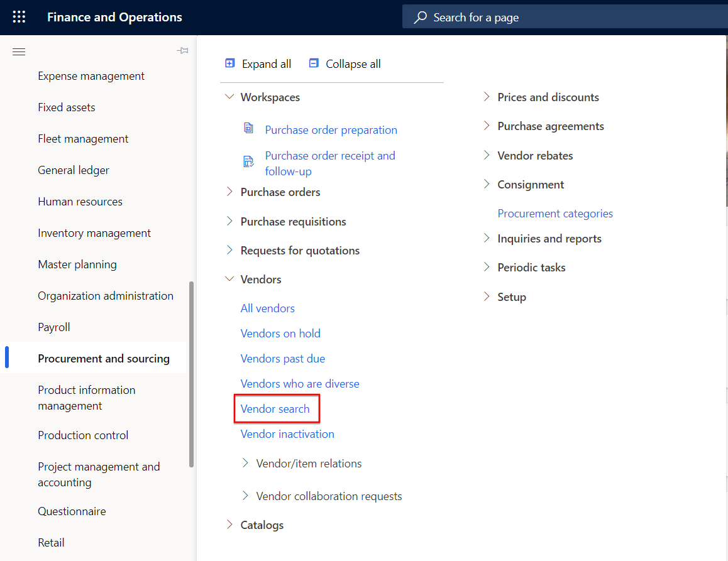
Task: Select Expense management module
Action: (91, 76)
